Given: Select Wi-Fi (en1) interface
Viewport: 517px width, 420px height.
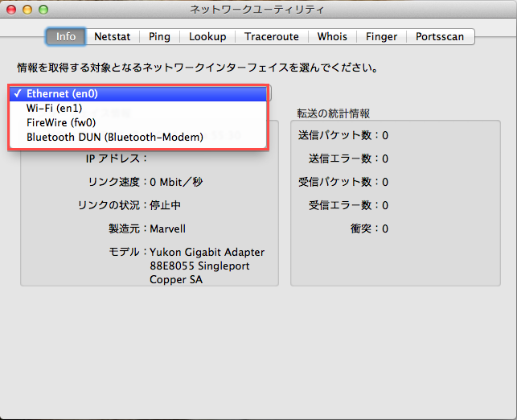Looking at the screenshot, I should tap(138, 108).
